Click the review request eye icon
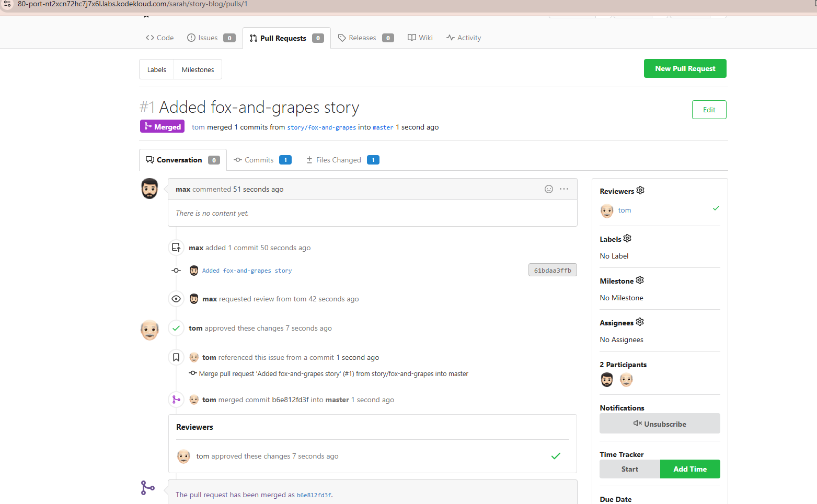Screen dimensions: 817x504 click(176, 299)
